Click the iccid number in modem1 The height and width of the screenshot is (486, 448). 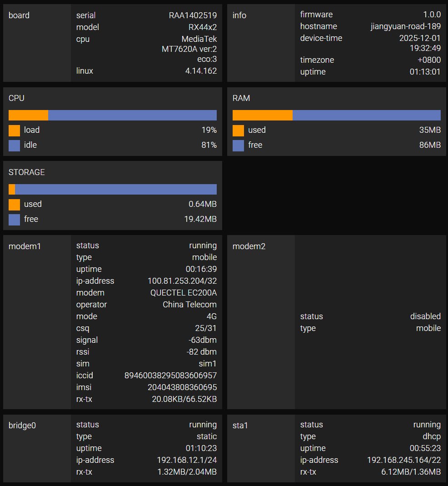coord(170,376)
